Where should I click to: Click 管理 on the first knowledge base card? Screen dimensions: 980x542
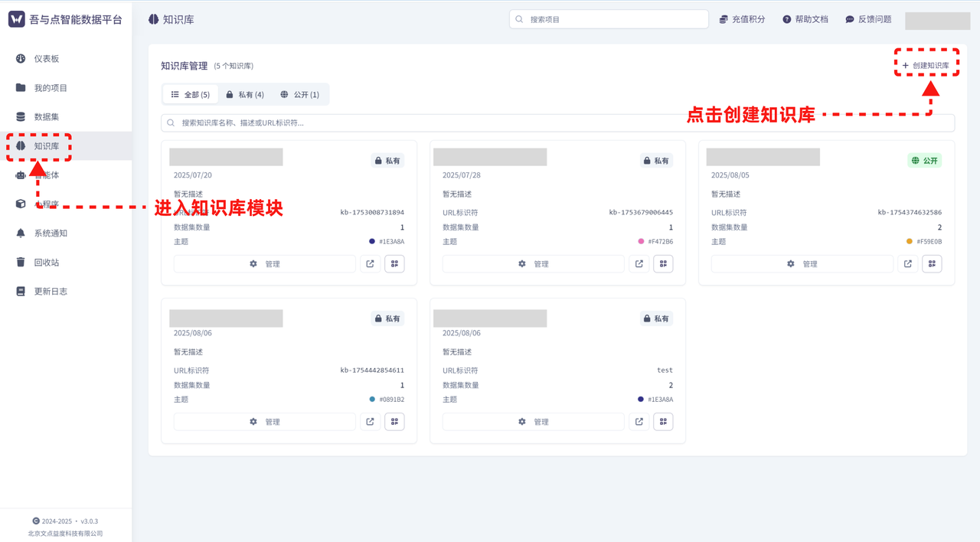[x=264, y=263]
